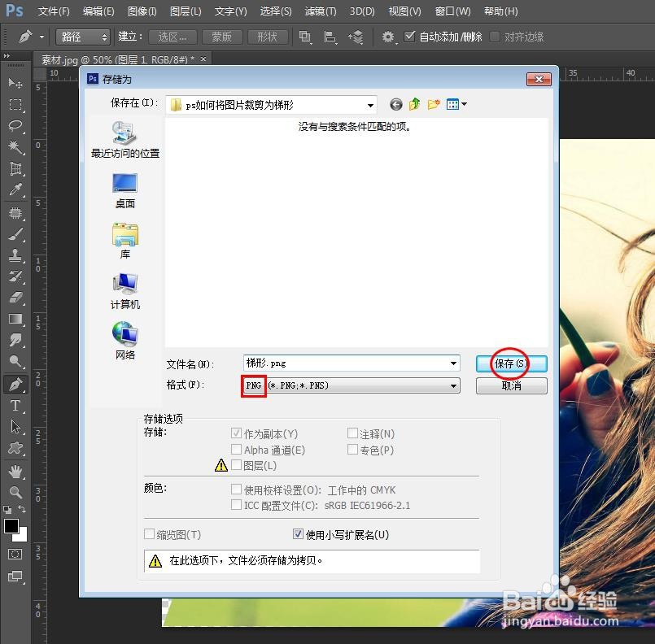The width and height of the screenshot is (655, 644).
Task: Select the Magic Wand tool
Action: pyautogui.click(x=15, y=147)
